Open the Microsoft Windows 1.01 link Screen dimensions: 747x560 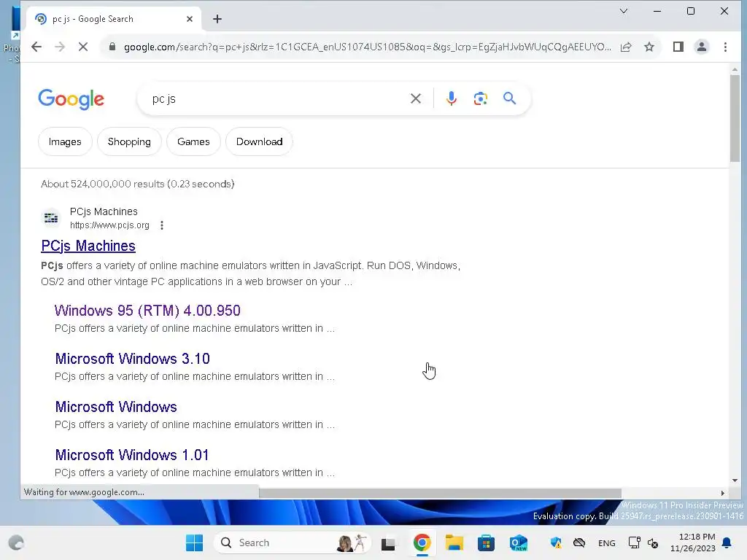click(132, 455)
